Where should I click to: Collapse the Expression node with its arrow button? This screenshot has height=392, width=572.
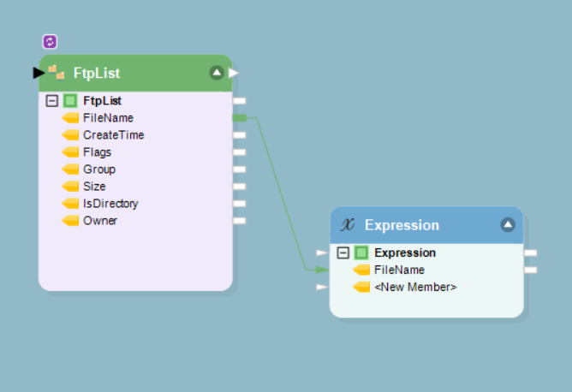pyautogui.click(x=508, y=225)
